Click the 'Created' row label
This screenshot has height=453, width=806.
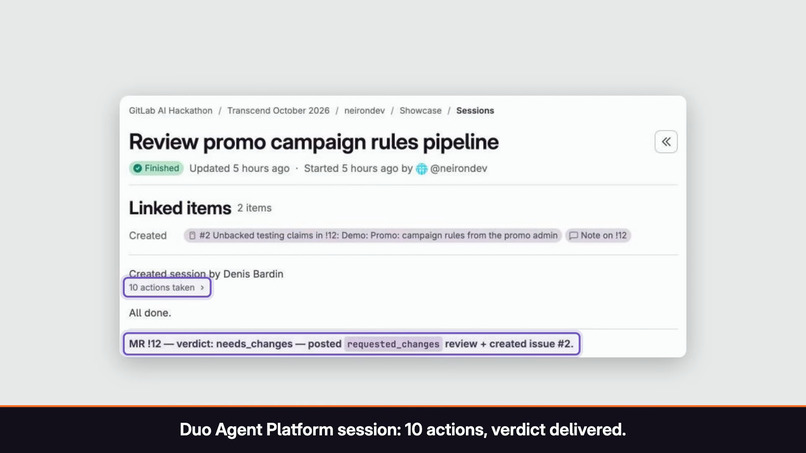coord(148,235)
